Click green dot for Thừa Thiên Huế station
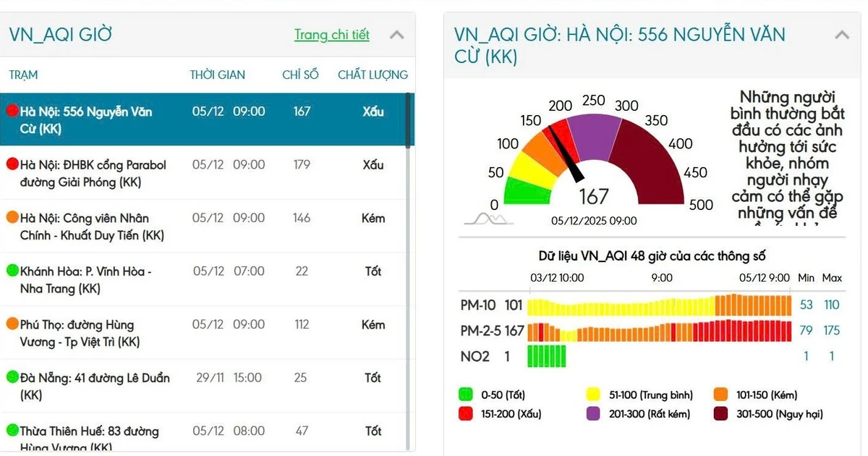This screenshot has height=456, width=868. [x=12, y=431]
